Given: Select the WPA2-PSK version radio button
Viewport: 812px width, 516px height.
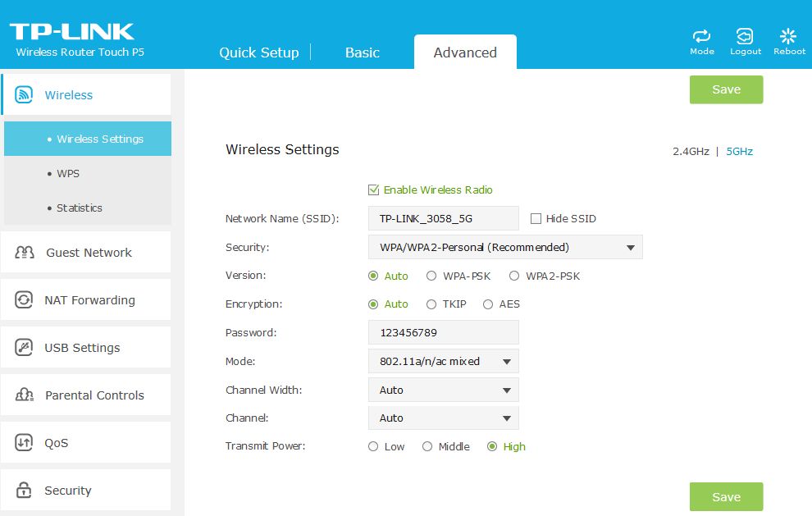Looking at the screenshot, I should pyautogui.click(x=513, y=276).
